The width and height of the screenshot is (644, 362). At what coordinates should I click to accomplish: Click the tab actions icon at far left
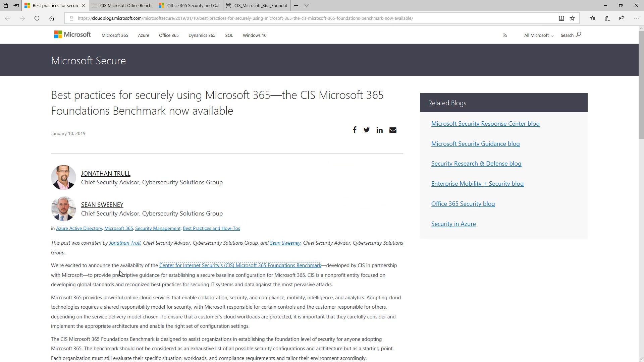[5, 5]
